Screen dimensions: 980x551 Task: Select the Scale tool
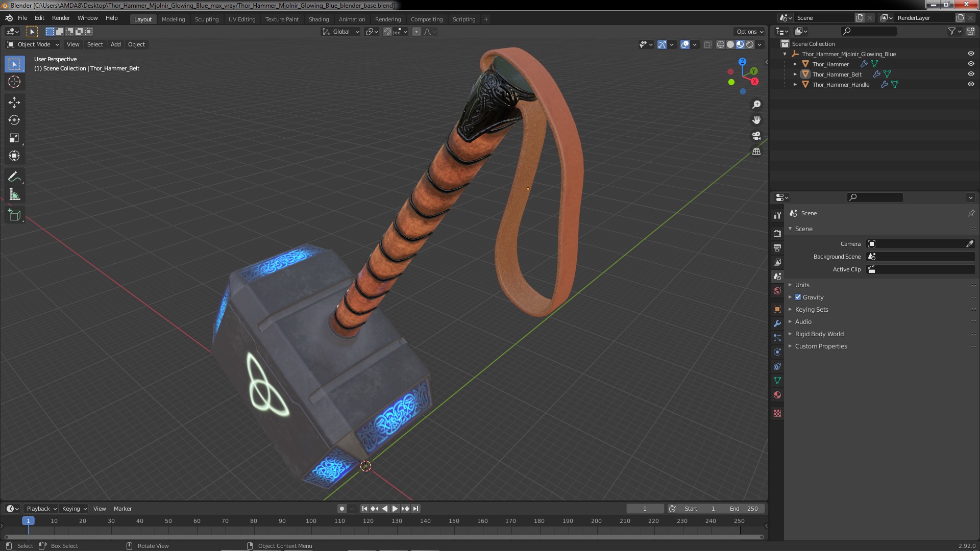click(14, 138)
